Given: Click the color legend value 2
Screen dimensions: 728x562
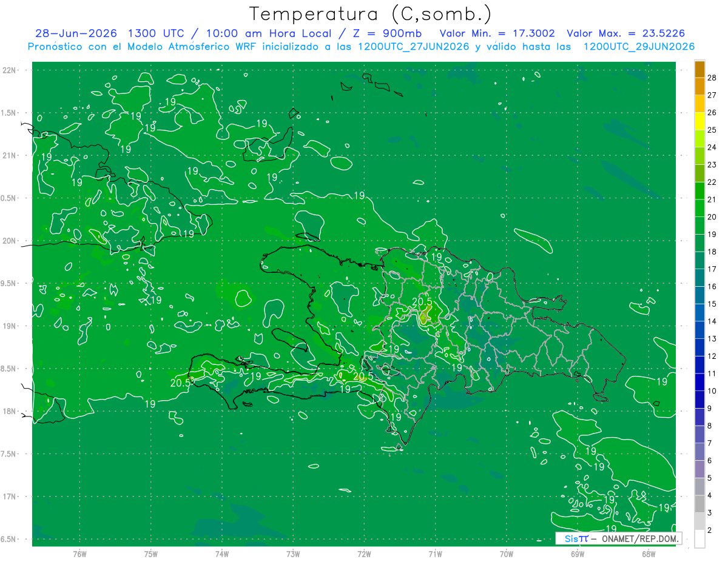Looking at the screenshot, I should [709, 530].
